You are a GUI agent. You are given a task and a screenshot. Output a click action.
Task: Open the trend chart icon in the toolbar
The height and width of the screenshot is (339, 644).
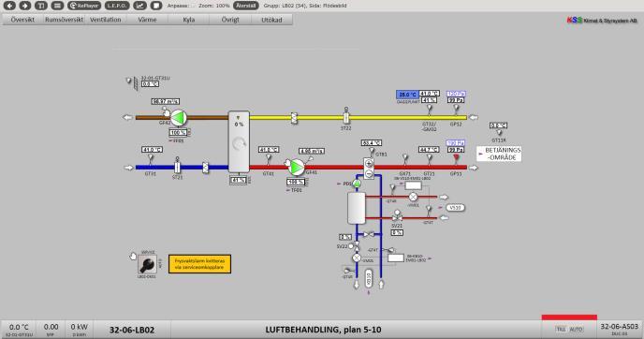pyautogui.click(x=140, y=6)
